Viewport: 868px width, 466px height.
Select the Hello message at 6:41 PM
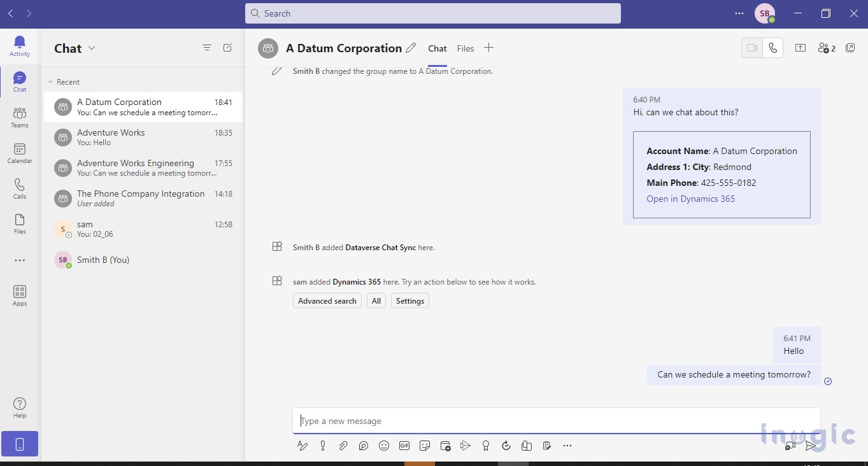pyautogui.click(x=797, y=345)
